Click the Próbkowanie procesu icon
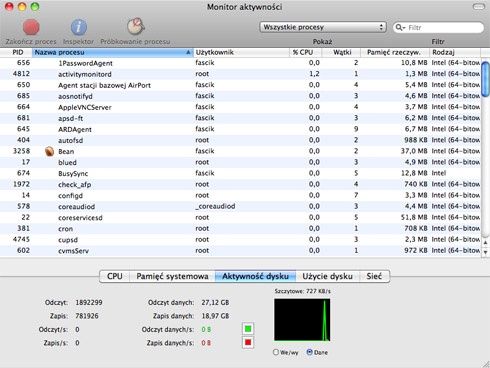The image size is (490, 368). coord(136,27)
